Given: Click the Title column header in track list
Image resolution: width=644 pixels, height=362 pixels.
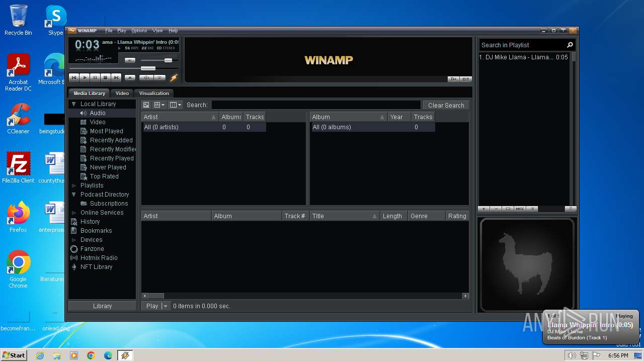Looking at the screenshot, I should [345, 216].
